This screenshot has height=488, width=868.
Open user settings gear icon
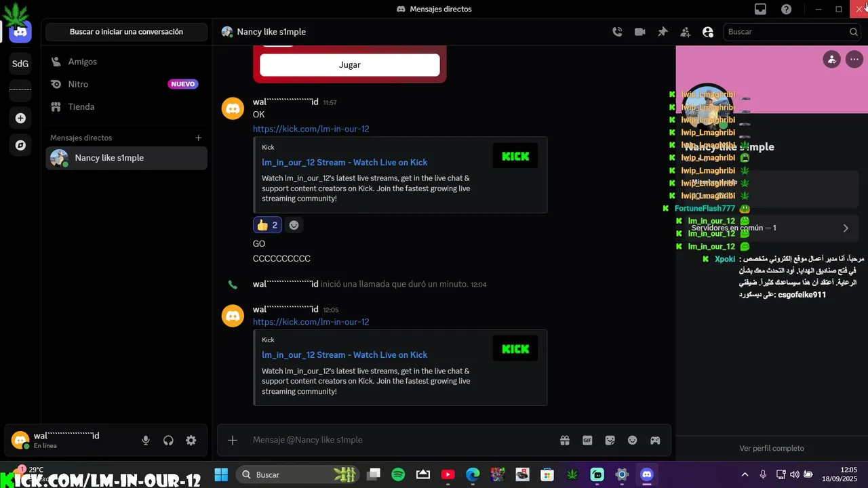[x=191, y=440]
